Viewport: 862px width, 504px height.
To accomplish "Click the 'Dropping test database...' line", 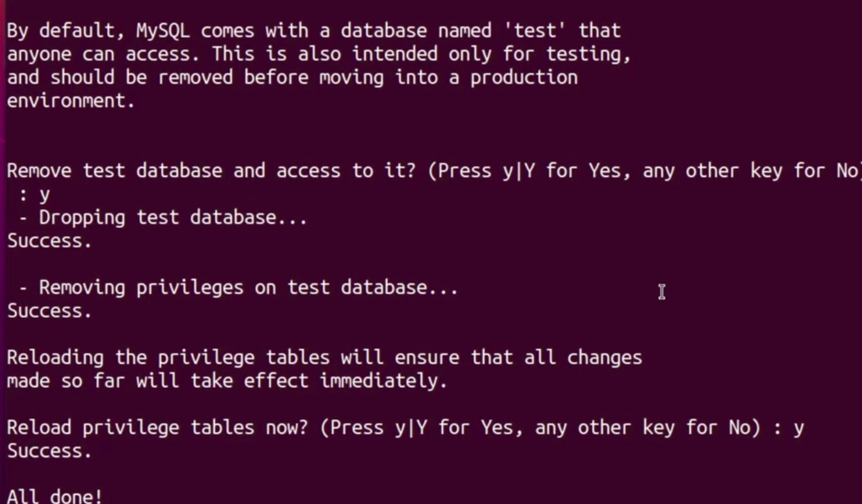I will 173,218.
